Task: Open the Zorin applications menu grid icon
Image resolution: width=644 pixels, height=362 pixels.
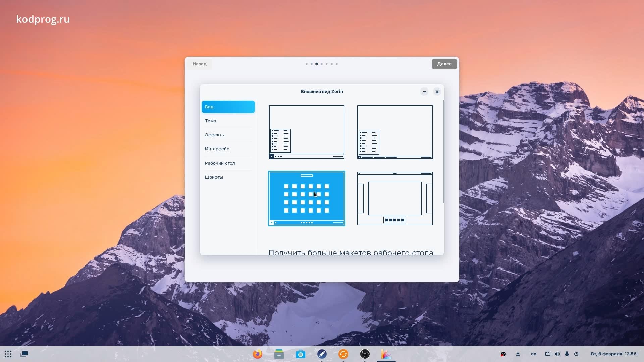Action: pyautogui.click(x=8, y=354)
